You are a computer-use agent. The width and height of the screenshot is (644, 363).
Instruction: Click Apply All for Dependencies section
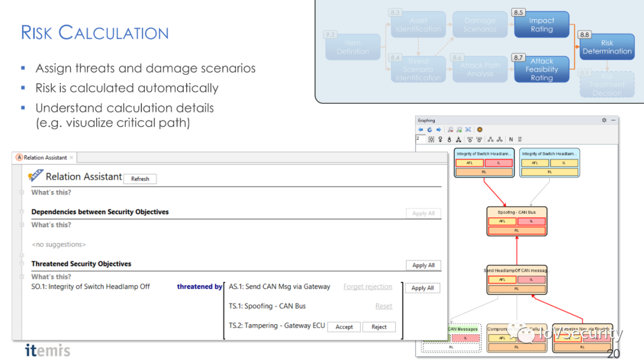(423, 213)
